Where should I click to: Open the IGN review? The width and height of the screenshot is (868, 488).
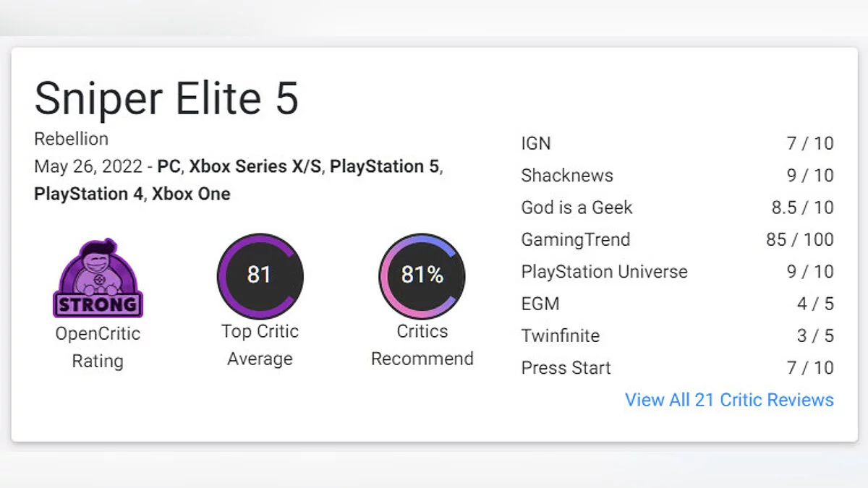(536, 143)
